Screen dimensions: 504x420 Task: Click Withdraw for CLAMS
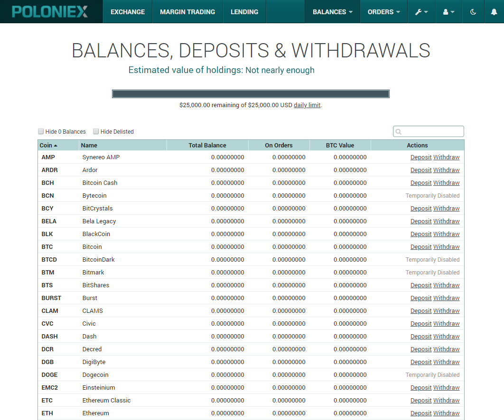point(447,311)
